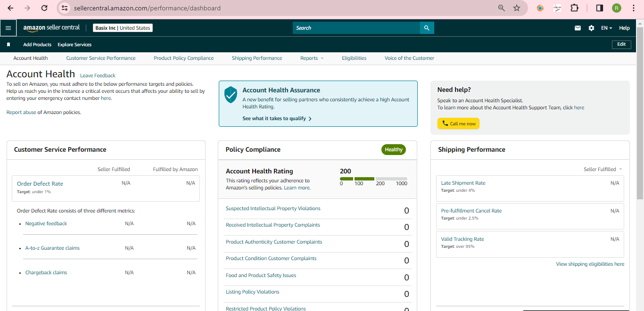
Task: Click Report abuse link
Action: [21, 112]
